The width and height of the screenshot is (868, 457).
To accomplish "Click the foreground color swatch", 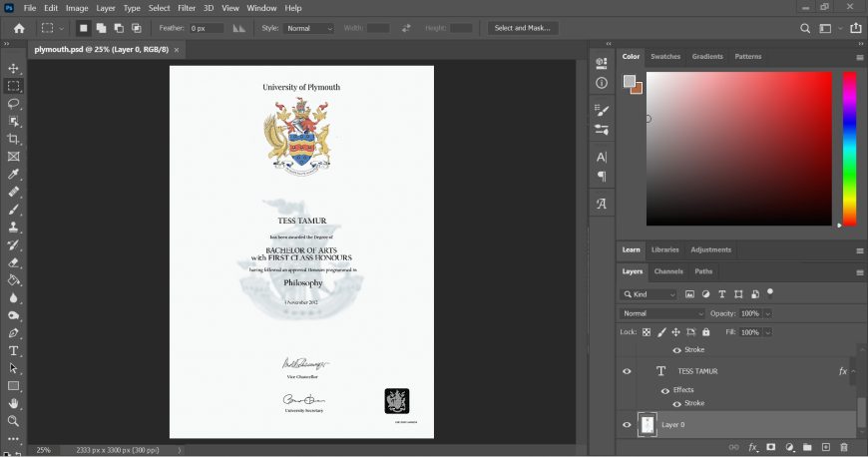I will (x=629, y=81).
